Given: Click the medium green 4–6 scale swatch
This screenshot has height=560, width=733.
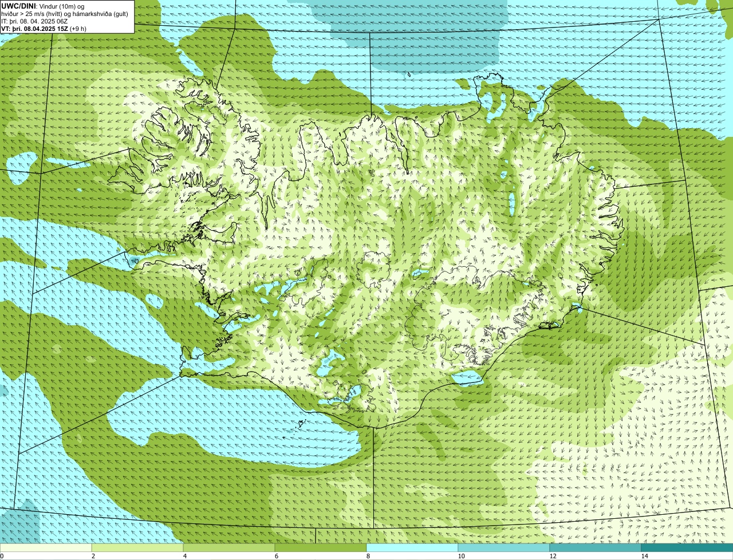Looking at the screenshot, I should click(x=229, y=547).
